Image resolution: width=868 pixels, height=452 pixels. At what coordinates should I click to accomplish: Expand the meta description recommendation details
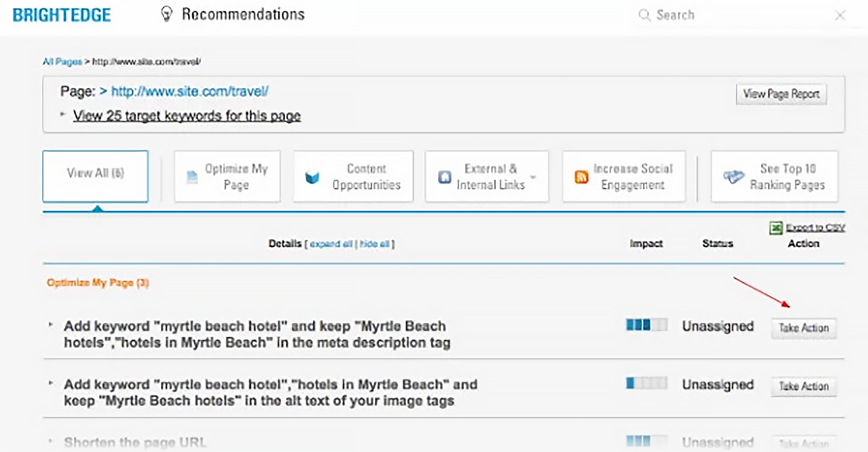(x=51, y=325)
